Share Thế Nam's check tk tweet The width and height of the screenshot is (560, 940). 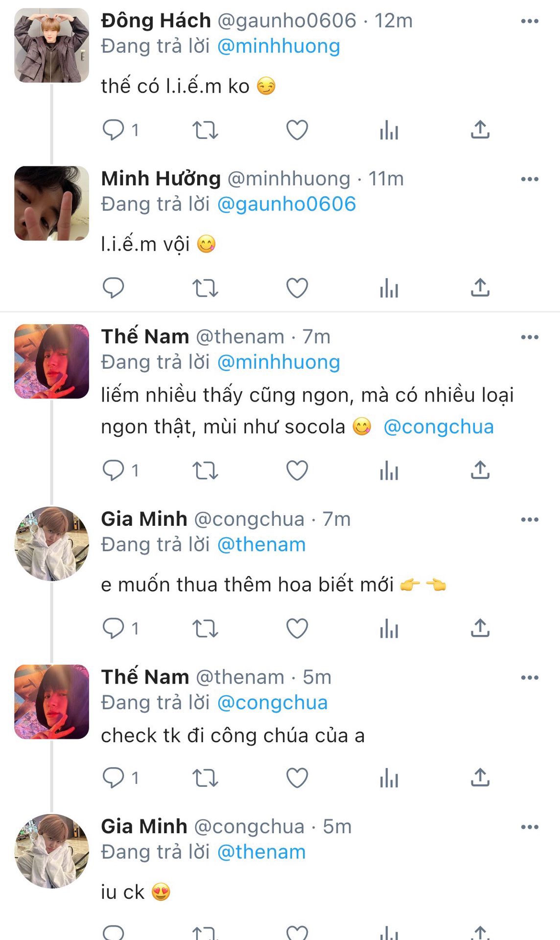point(480,777)
